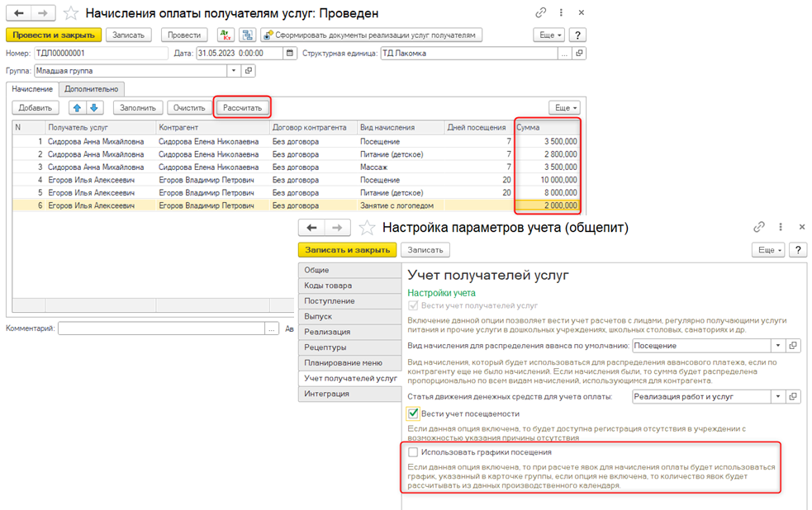812x510 pixels.
Task: Expand the Еще menu above the table
Action: tap(564, 107)
